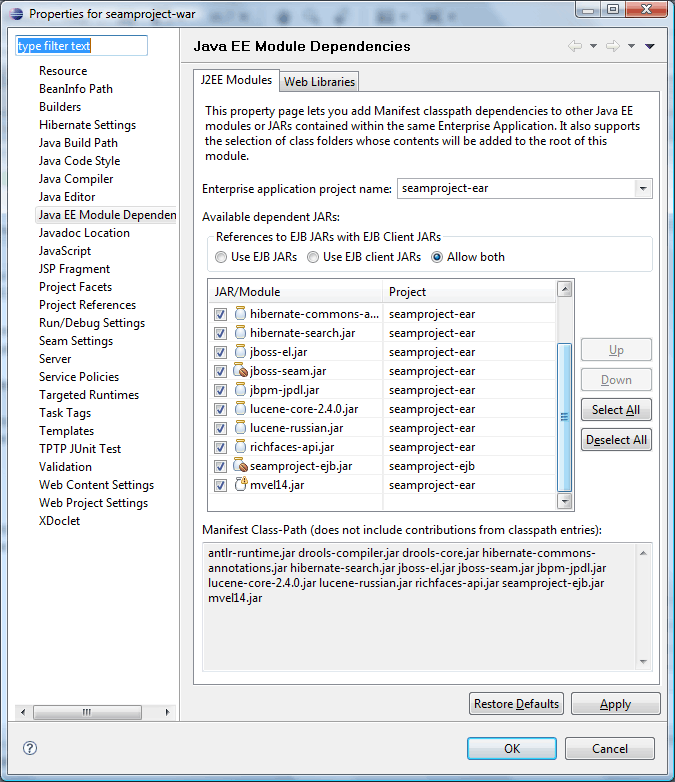The height and width of the screenshot is (782, 675).
Task: Open the Project Facets page
Action: [75, 287]
